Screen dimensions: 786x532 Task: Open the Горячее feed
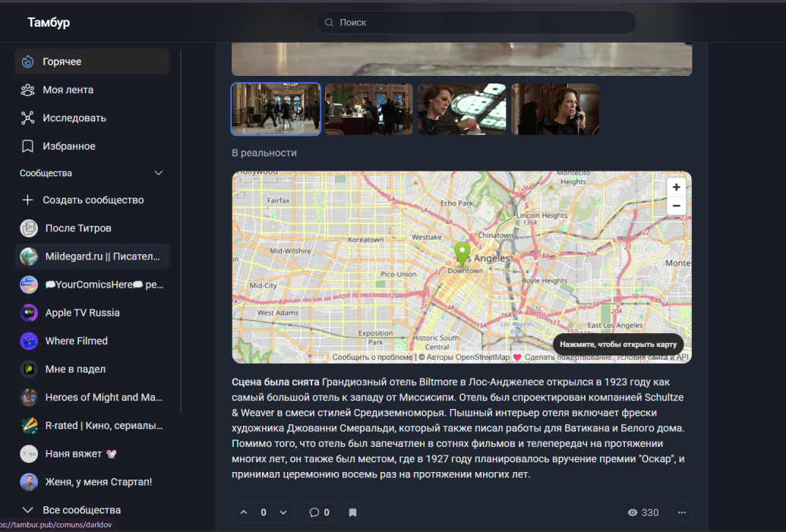(x=92, y=61)
